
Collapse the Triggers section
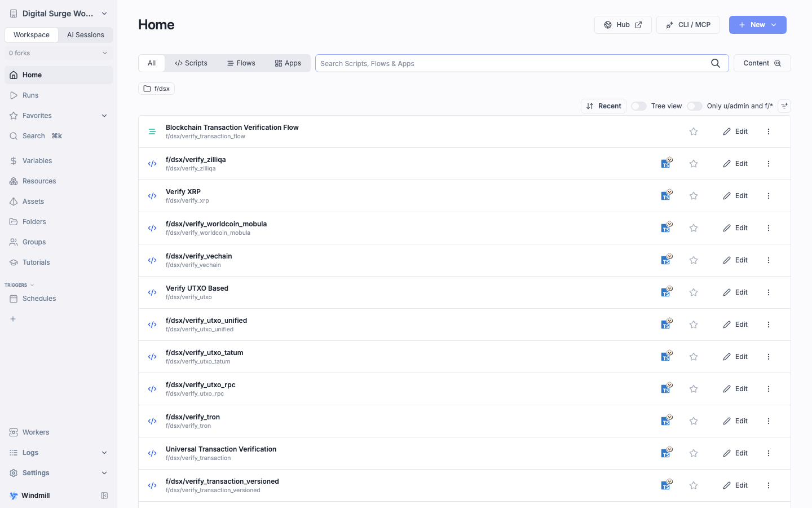19,285
